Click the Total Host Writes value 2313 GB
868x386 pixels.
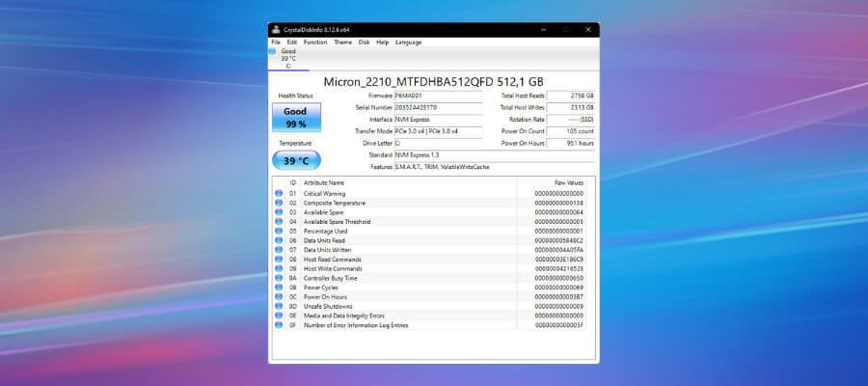[x=571, y=107]
